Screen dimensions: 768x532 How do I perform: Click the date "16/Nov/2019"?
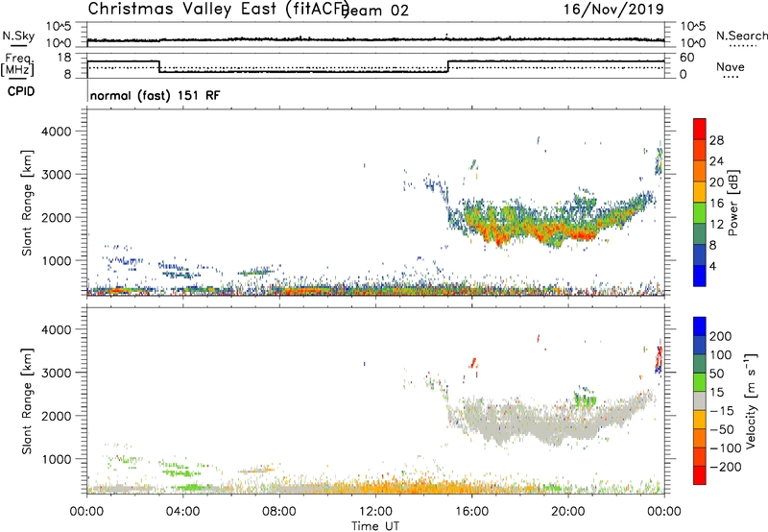point(613,9)
